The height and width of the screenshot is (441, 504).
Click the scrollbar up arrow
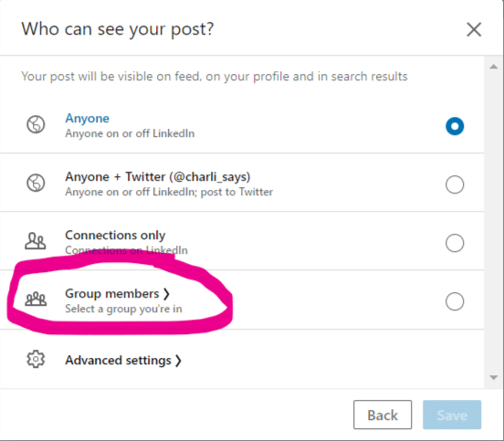coord(494,67)
